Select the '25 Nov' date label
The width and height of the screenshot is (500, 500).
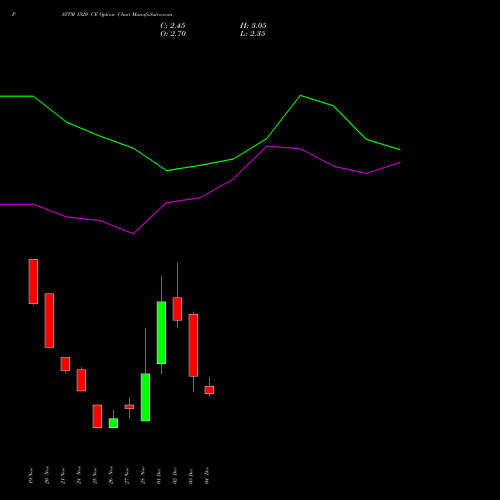click(x=95, y=475)
